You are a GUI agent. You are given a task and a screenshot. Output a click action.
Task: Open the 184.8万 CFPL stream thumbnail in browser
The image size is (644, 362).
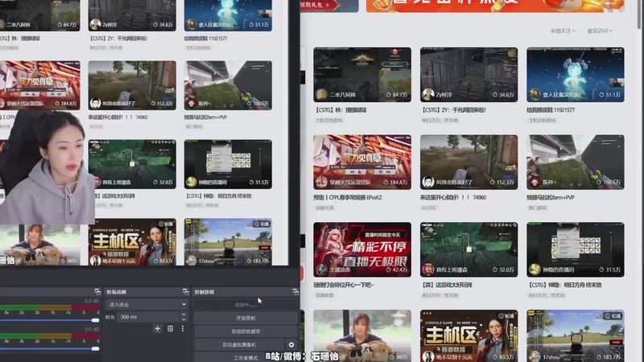pyautogui.click(x=362, y=162)
